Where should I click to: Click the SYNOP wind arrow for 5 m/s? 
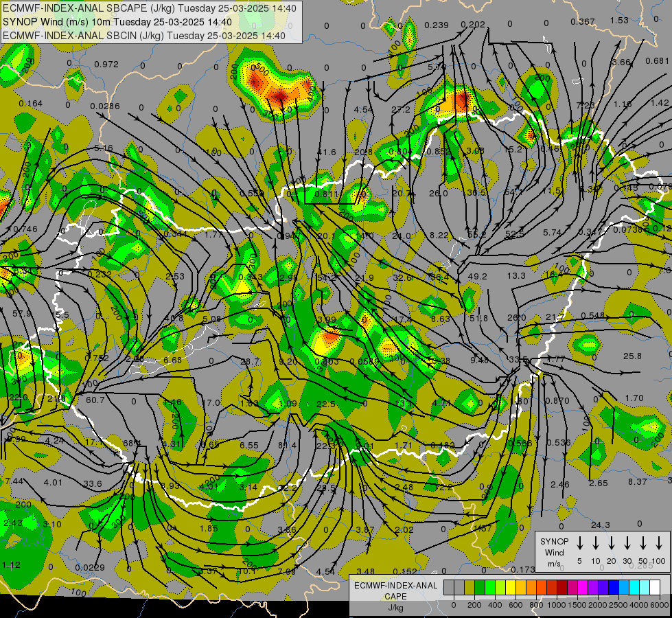579,543
